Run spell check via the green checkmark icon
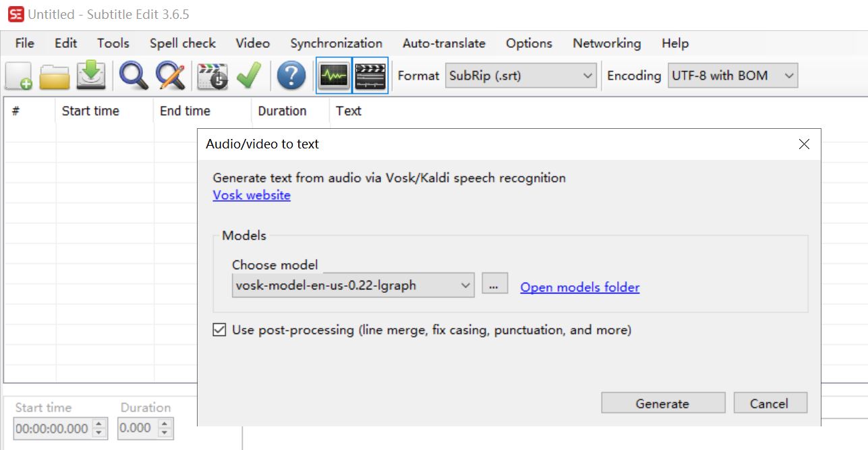This screenshot has height=450, width=868. point(248,75)
